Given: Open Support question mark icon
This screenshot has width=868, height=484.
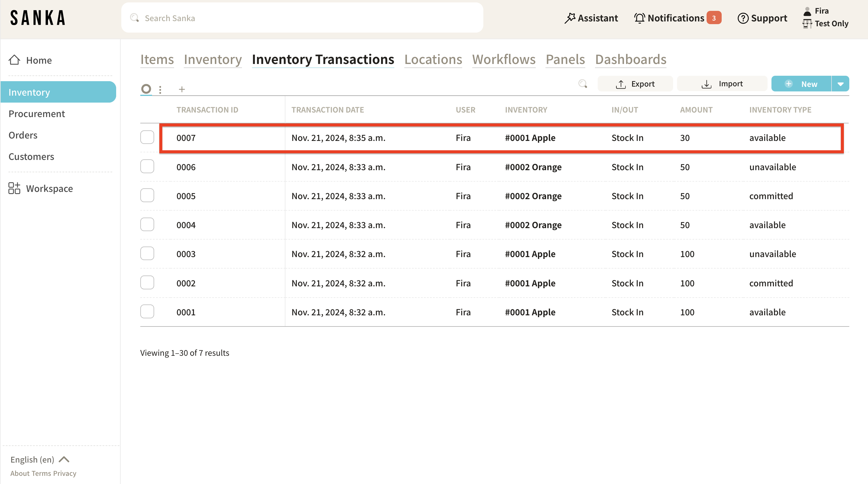Looking at the screenshot, I should [x=743, y=18].
